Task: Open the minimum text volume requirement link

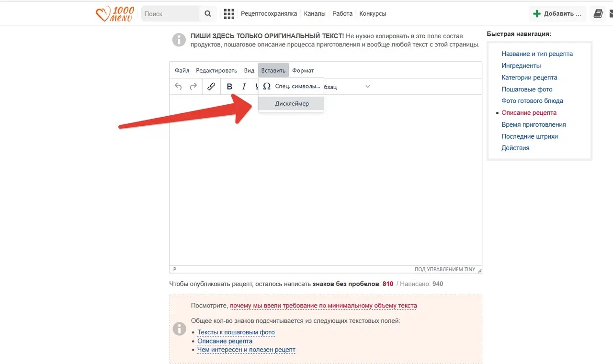Action: [323, 306]
